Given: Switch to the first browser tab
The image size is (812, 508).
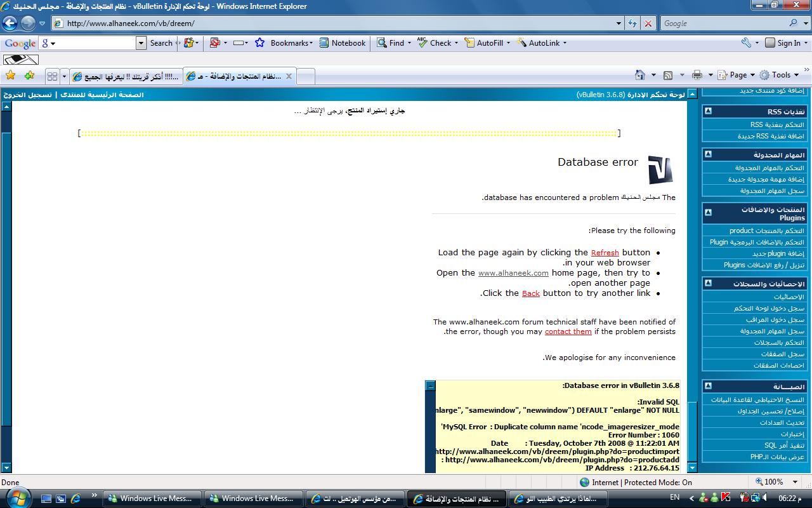Looking at the screenshot, I should 126,76.
